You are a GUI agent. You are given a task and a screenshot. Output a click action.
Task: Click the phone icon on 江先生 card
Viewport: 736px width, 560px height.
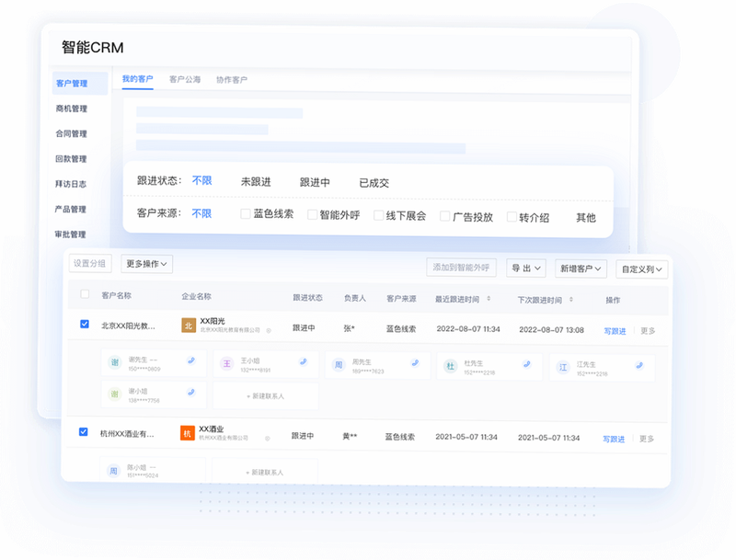[x=639, y=365]
